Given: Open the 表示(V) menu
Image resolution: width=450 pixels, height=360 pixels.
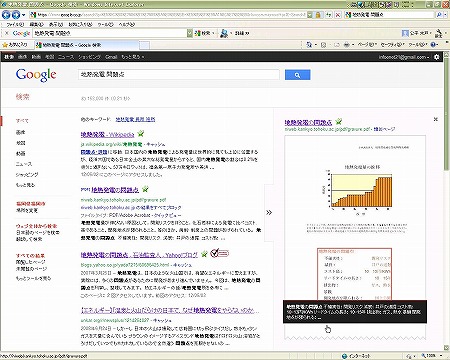Looking at the screenshot, I should click(56, 25).
